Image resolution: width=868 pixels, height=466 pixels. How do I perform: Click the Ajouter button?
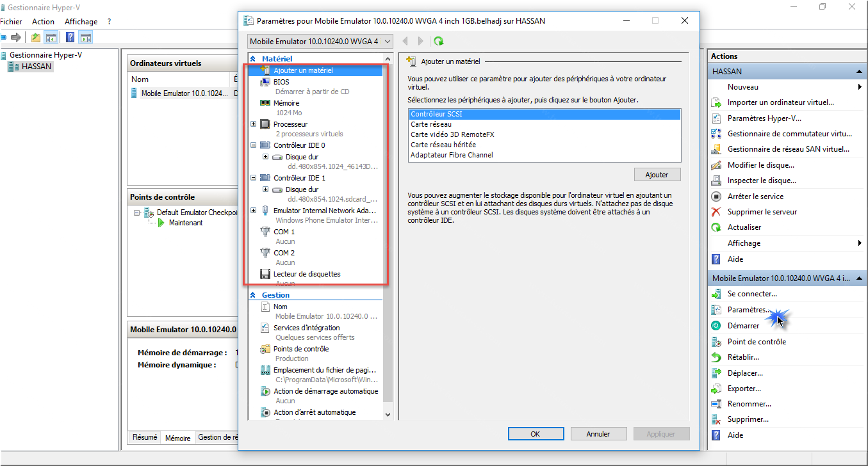click(657, 175)
